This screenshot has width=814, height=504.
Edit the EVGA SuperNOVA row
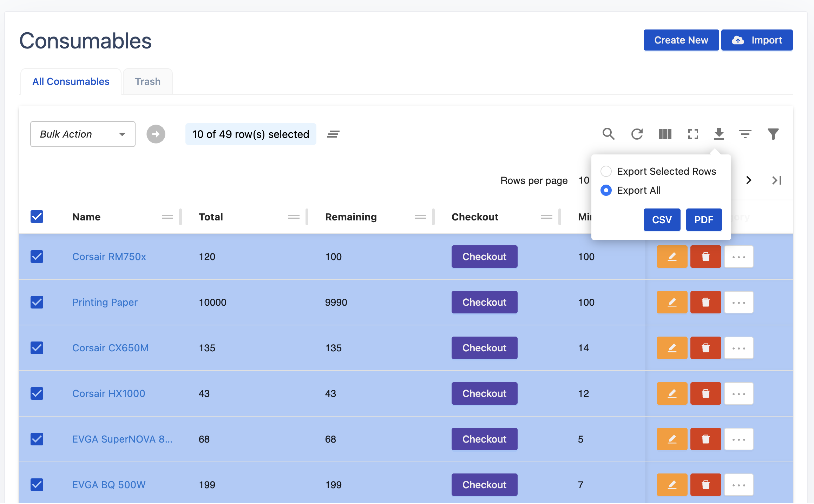672,439
